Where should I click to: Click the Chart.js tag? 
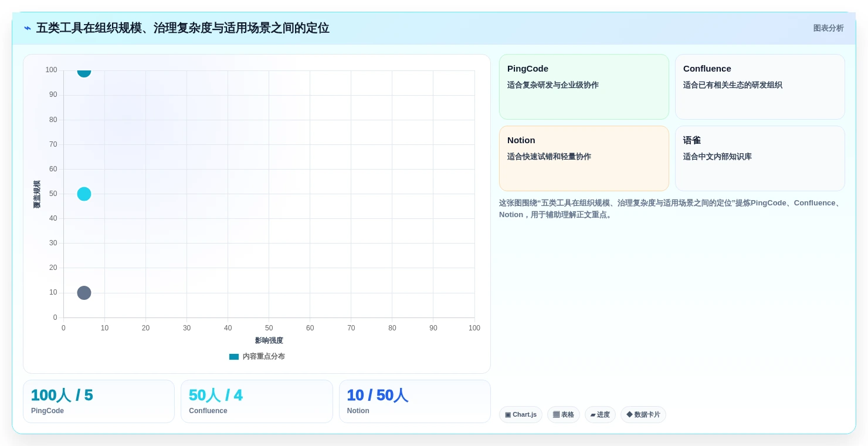tap(521, 415)
